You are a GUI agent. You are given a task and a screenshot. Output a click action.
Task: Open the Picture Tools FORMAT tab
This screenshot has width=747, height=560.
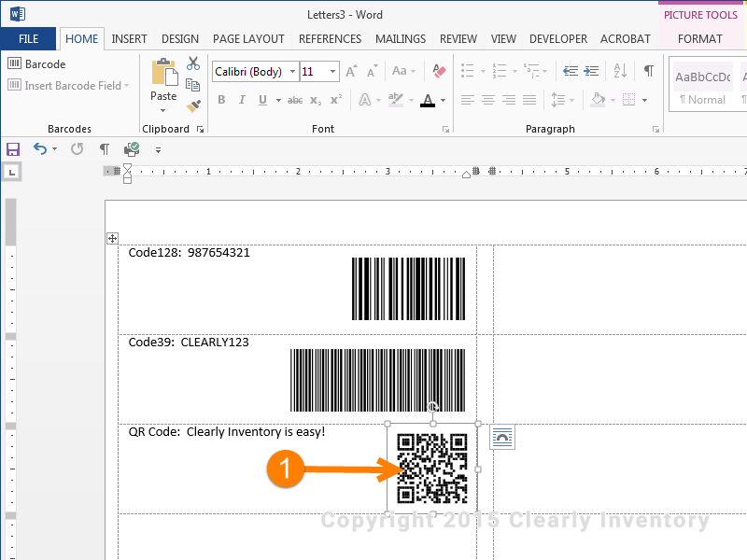pyautogui.click(x=699, y=38)
